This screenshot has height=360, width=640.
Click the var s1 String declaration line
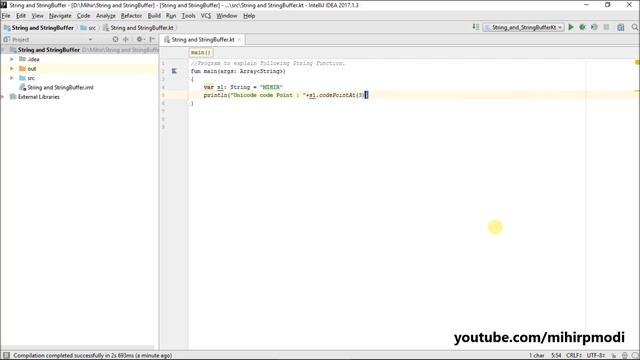(243, 87)
